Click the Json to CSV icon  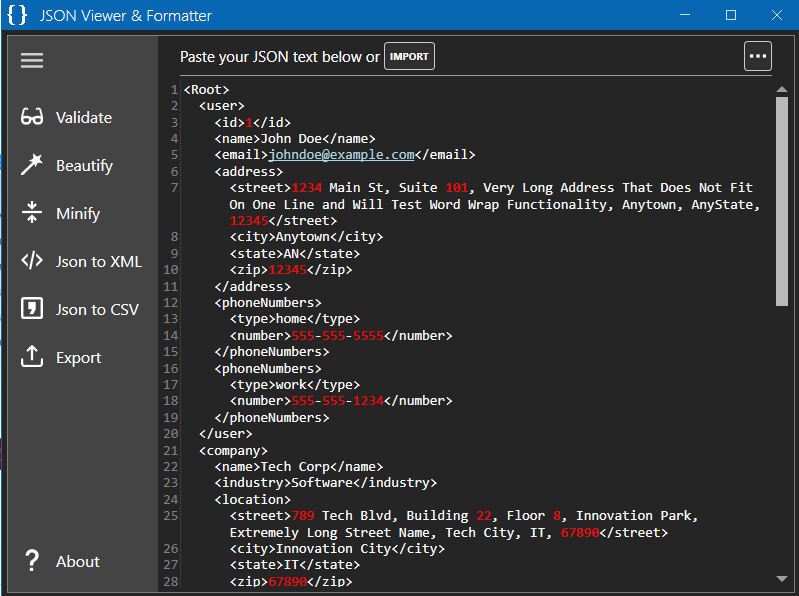[32, 309]
